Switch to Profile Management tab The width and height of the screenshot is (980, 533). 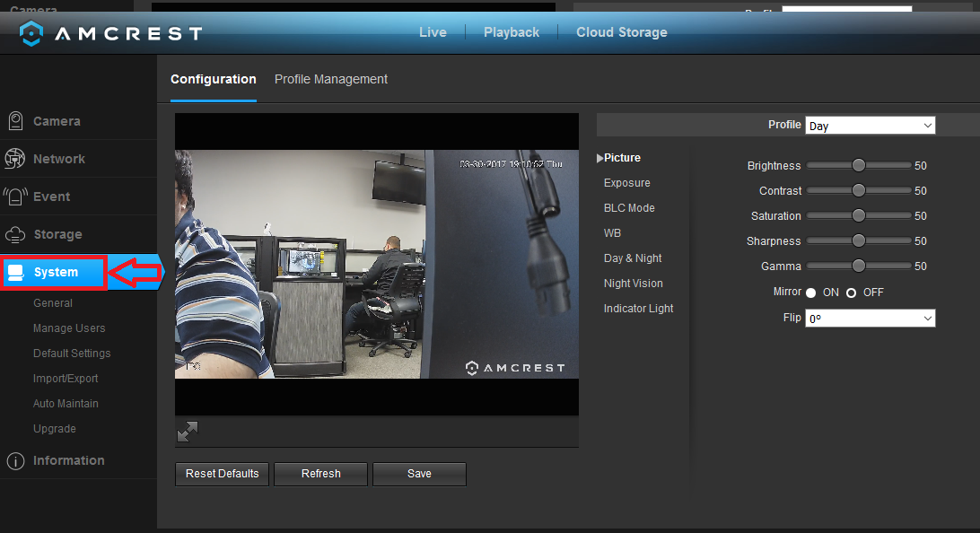tap(330, 79)
